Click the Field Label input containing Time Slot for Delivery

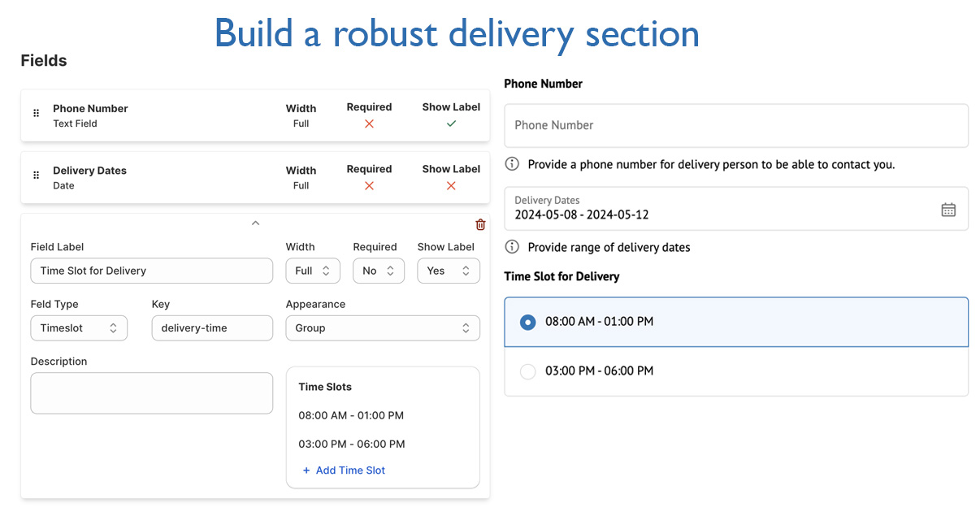[x=151, y=271]
